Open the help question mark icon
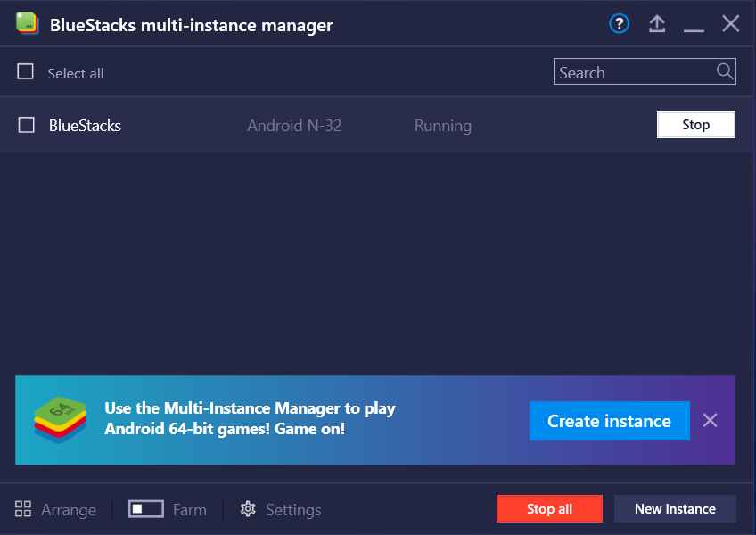This screenshot has width=756, height=535. [x=619, y=24]
